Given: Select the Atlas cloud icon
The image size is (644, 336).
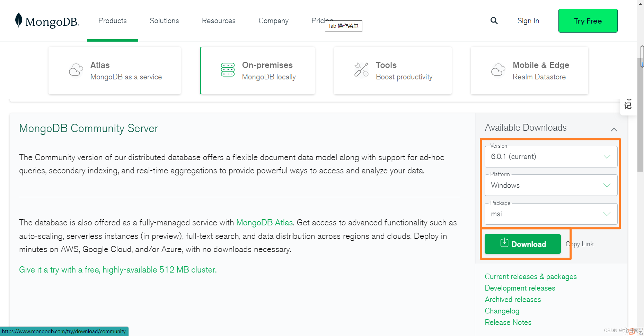Looking at the screenshot, I should [76, 70].
